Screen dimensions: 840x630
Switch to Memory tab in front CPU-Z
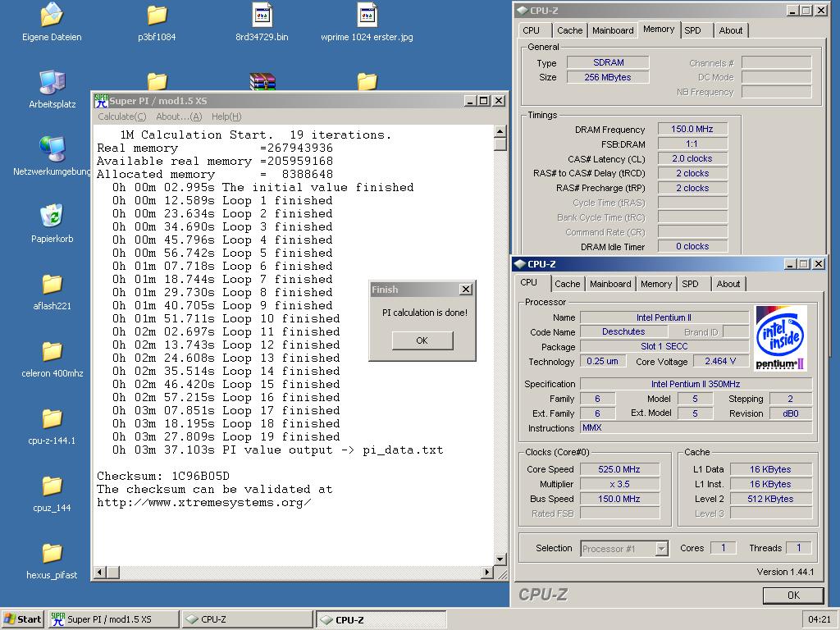(x=656, y=284)
